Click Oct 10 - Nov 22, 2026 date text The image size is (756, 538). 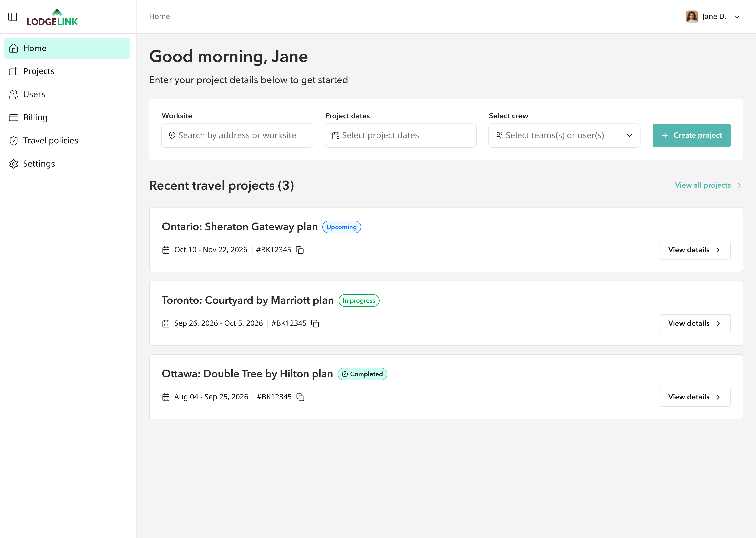211,250
